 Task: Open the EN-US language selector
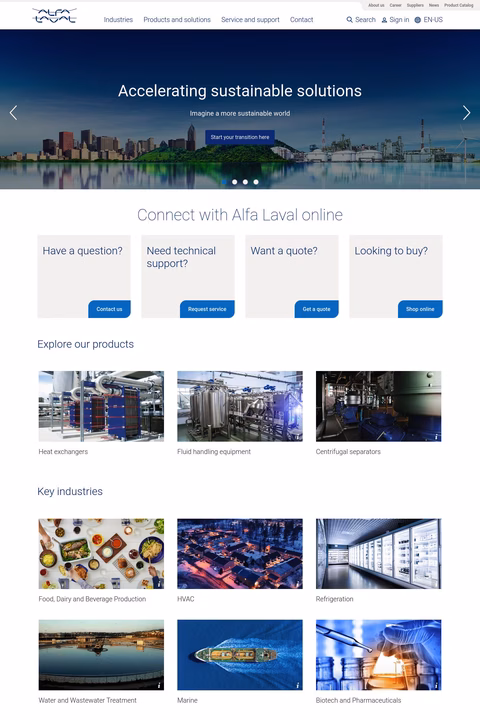433,20
